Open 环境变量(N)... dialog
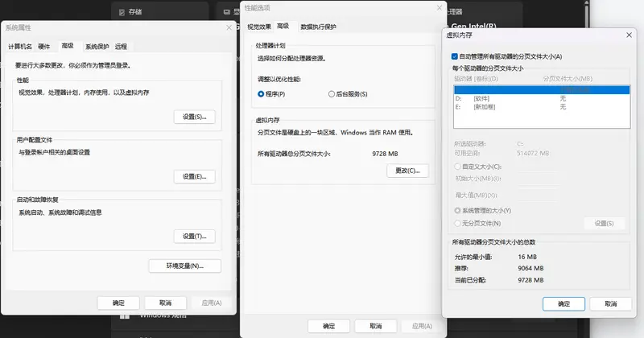644x338 pixels. [185, 266]
